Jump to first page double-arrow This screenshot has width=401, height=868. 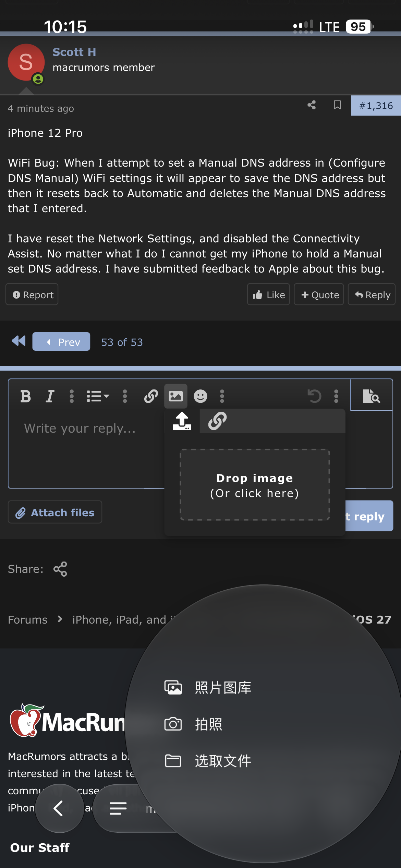[x=19, y=341]
